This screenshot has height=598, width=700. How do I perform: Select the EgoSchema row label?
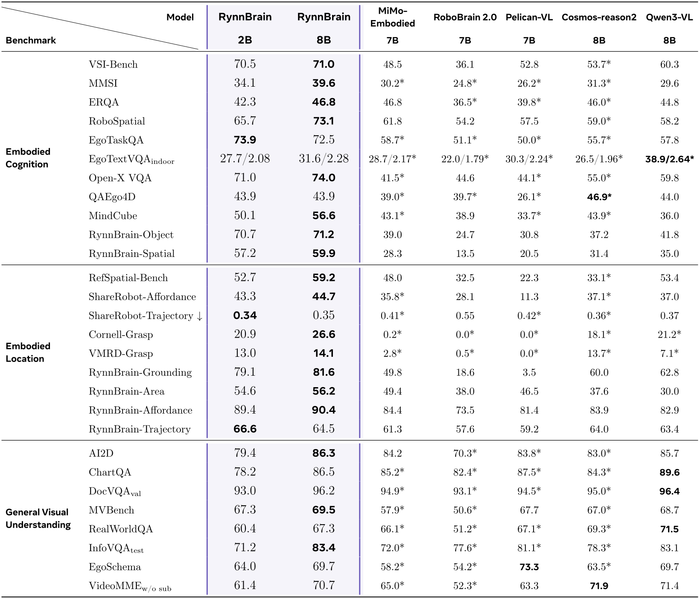click(x=114, y=567)
